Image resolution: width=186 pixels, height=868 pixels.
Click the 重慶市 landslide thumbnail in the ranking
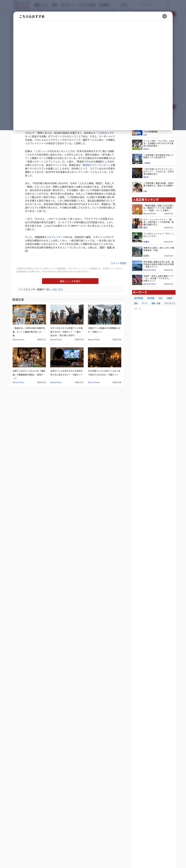tap(137, 252)
